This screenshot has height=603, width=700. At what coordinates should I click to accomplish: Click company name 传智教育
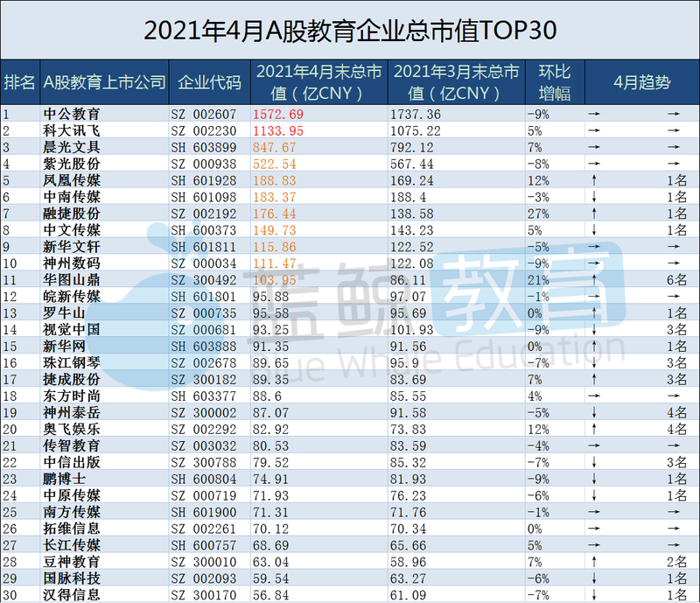coord(72,445)
